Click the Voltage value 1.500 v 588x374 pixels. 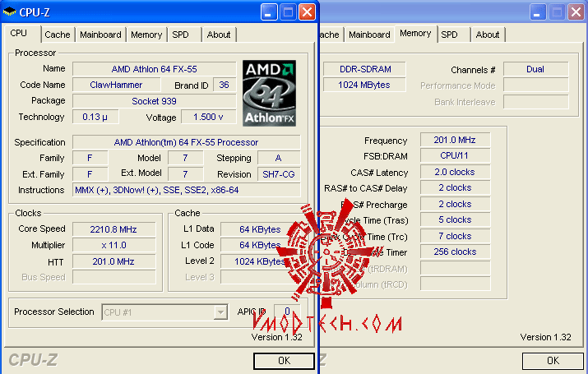209,117
